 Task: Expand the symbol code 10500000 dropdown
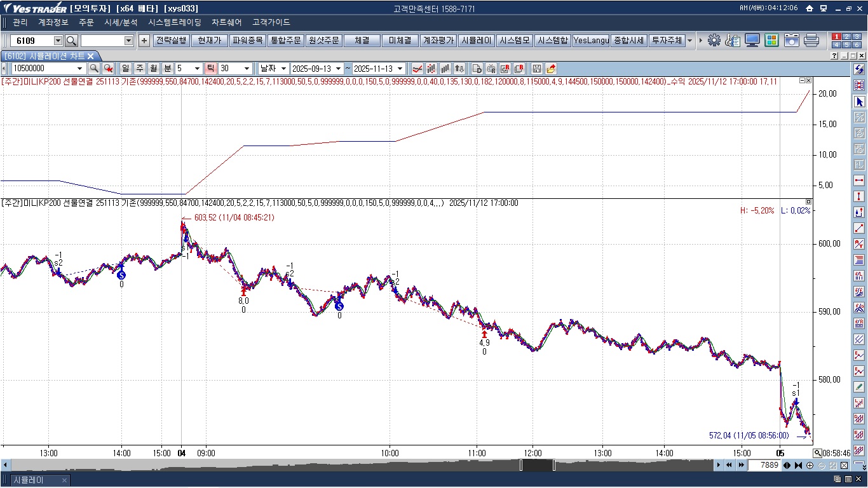[80, 69]
